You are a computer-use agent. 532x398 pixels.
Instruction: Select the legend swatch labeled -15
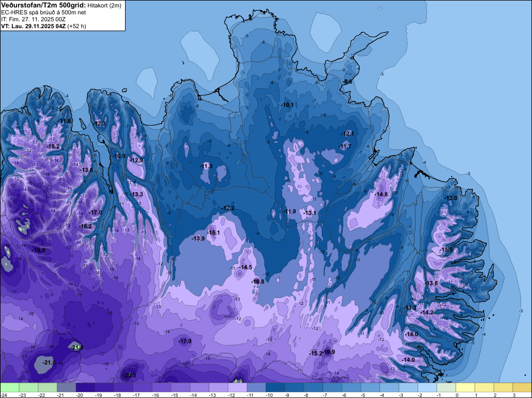tap(180, 387)
